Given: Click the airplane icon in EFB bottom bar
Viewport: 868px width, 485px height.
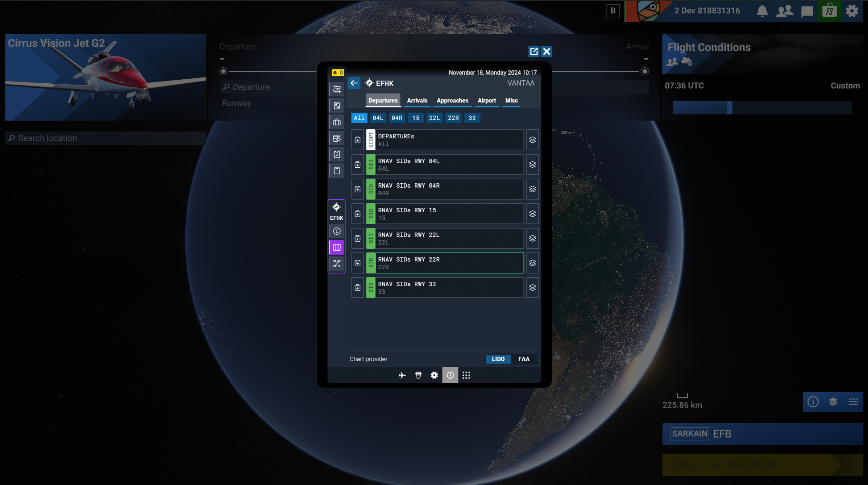Looking at the screenshot, I should pyautogui.click(x=402, y=375).
